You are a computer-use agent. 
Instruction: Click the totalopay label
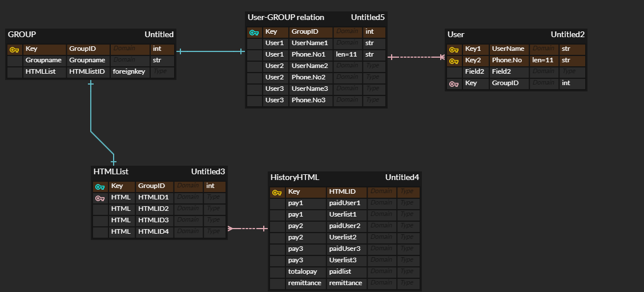pyautogui.click(x=305, y=272)
